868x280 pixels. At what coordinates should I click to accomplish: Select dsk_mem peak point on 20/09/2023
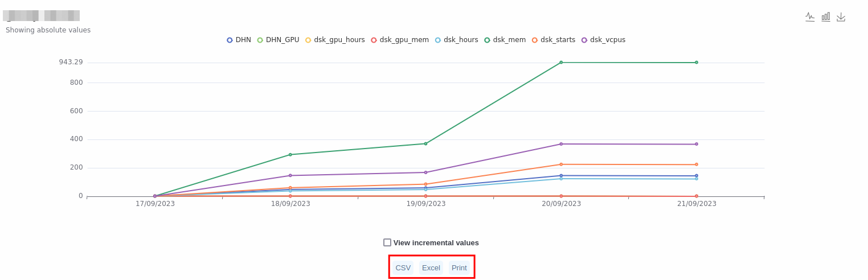point(561,63)
